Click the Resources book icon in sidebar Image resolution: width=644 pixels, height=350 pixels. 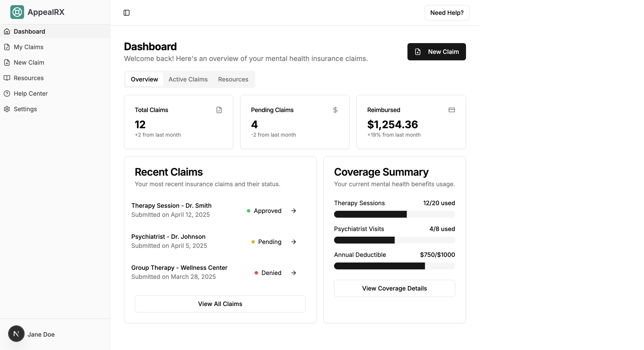click(x=7, y=78)
